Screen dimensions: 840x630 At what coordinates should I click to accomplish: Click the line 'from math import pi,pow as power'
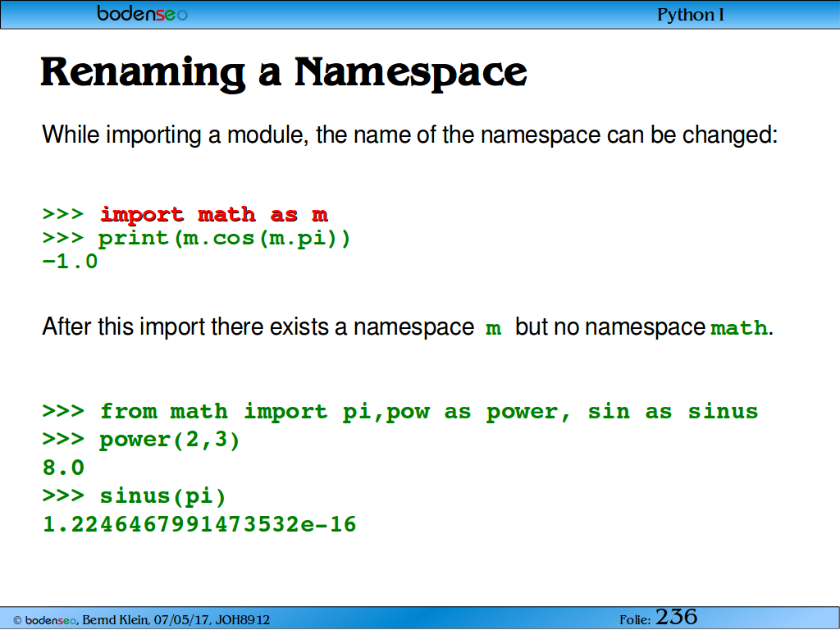tap(400, 412)
